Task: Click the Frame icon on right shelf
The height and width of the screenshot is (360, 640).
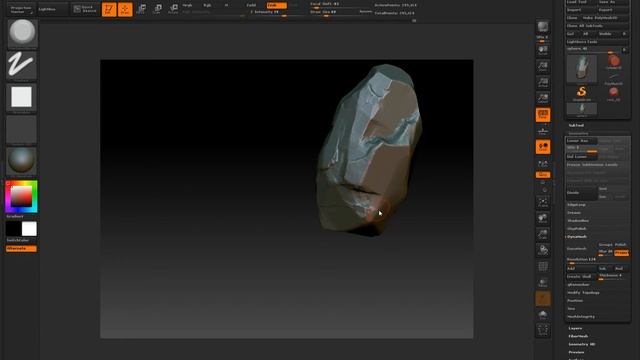Action: pyautogui.click(x=543, y=202)
